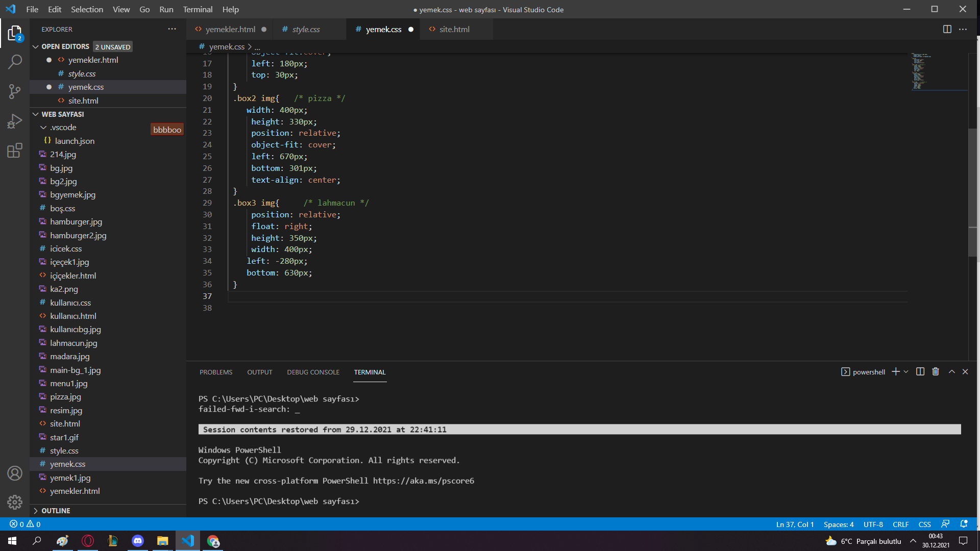Open the Accounts icon in activity bar
Image resolution: width=980 pixels, height=551 pixels.
click(x=15, y=473)
